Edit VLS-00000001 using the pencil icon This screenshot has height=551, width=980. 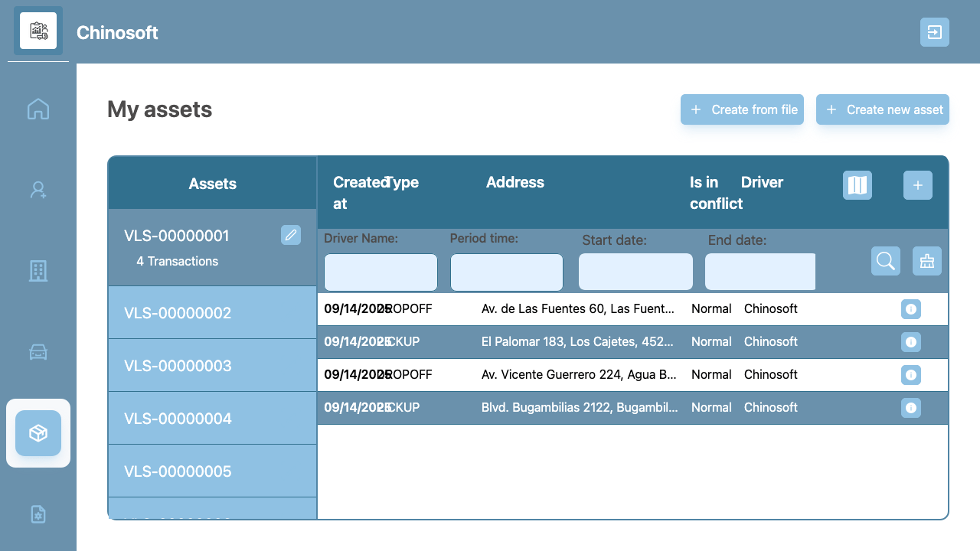pos(291,235)
